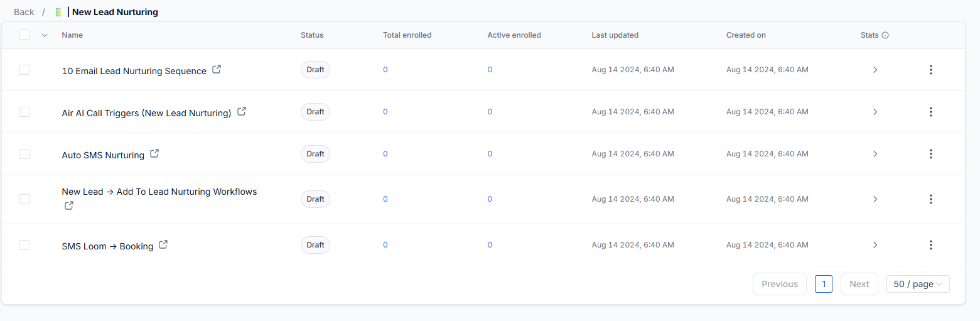The image size is (980, 321).
Task: Open New Lead → Add To Lead Nurturing Workflows
Action: click(159, 192)
